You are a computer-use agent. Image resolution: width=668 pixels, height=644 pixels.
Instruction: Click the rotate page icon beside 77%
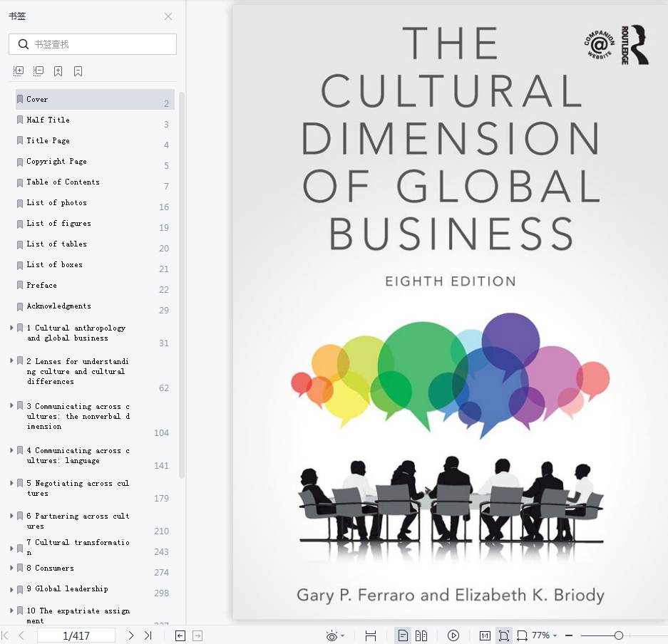click(522, 636)
